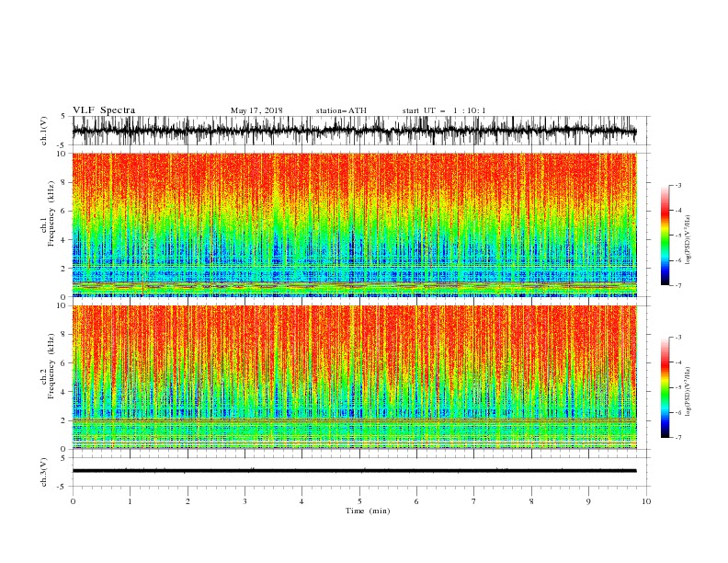Click the 'station=ATH' label
This screenshot has height=563, width=728.
pyautogui.click(x=341, y=110)
